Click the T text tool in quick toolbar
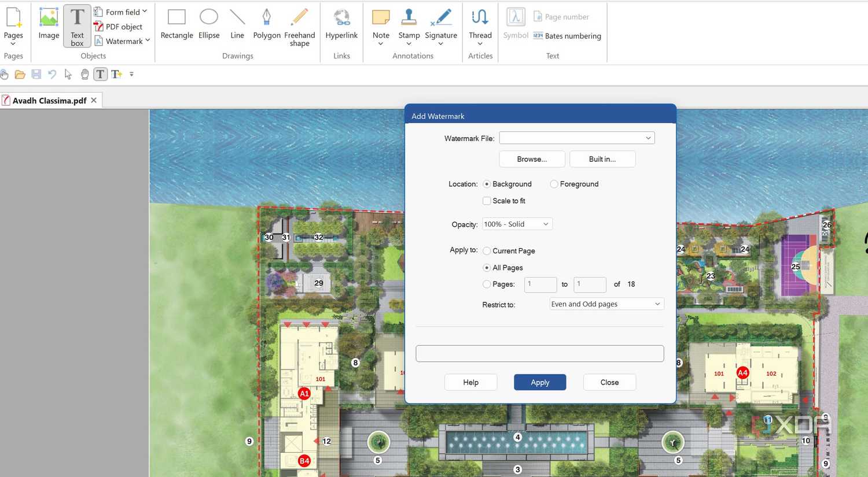 click(100, 74)
